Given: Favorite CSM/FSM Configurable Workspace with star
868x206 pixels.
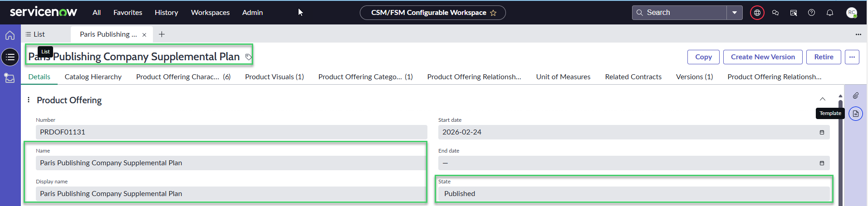Looking at the screenshot, I should click(x=493, y=13).
